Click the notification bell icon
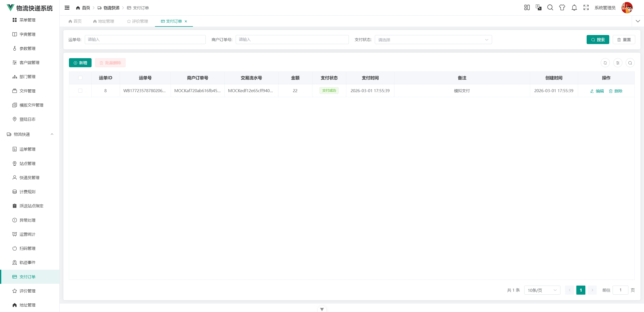This screenshot has height=312, width=644. 574,8
